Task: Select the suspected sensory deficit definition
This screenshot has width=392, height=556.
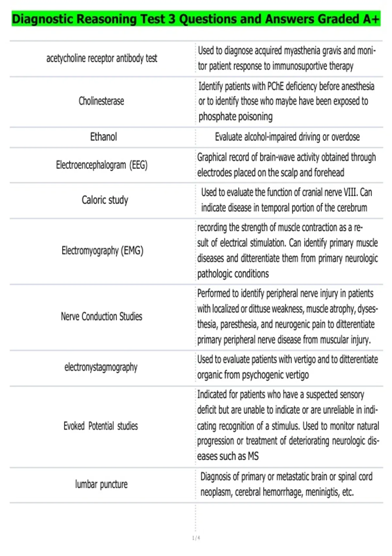Action: [x=288, y=426]
